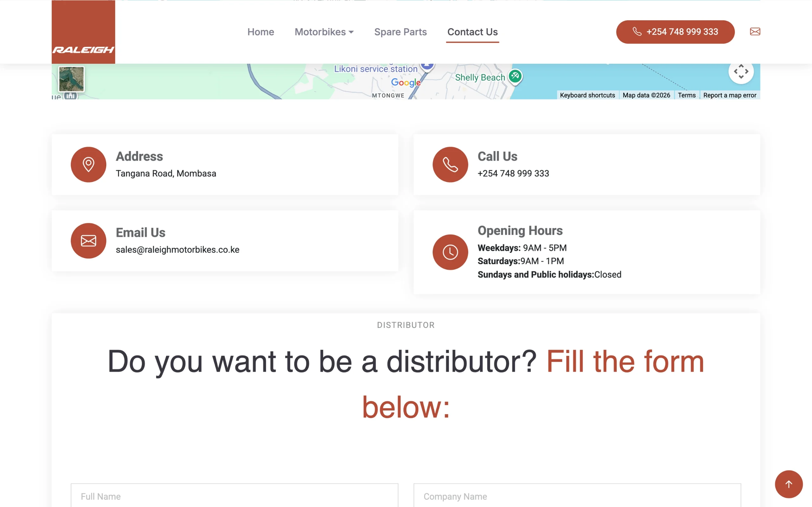This screenshot has width=812, height=507.
Task: Click the Saturdays 9AM - 1PM line
Action: 521,261
